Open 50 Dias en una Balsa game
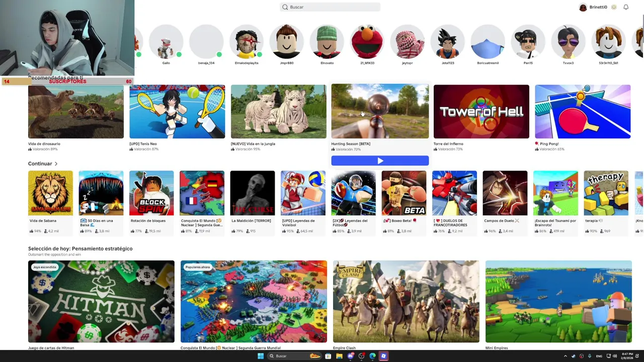 pos(101,193)
